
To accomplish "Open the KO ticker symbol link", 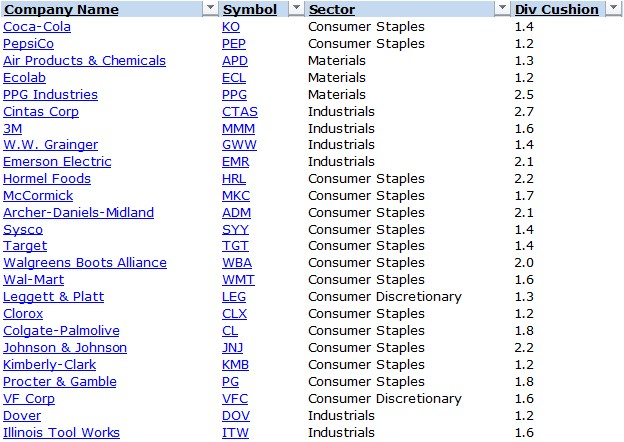I will (231, 26).
